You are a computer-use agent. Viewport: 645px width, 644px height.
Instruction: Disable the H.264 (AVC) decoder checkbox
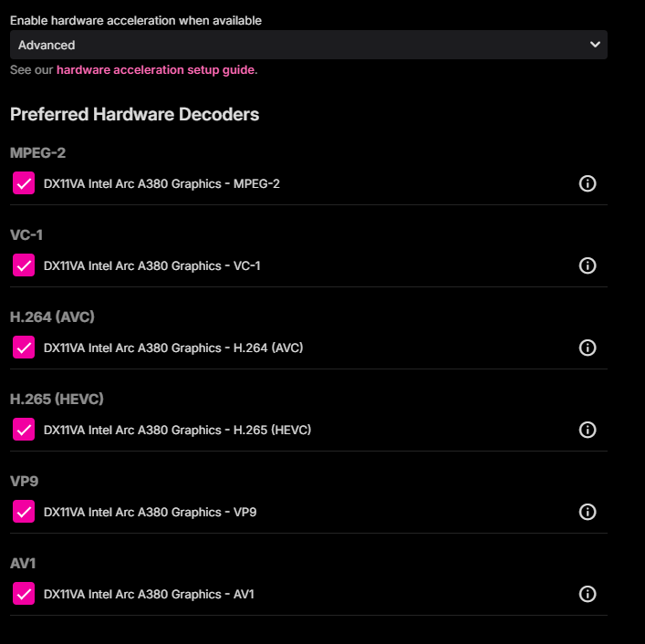(24, 348)
